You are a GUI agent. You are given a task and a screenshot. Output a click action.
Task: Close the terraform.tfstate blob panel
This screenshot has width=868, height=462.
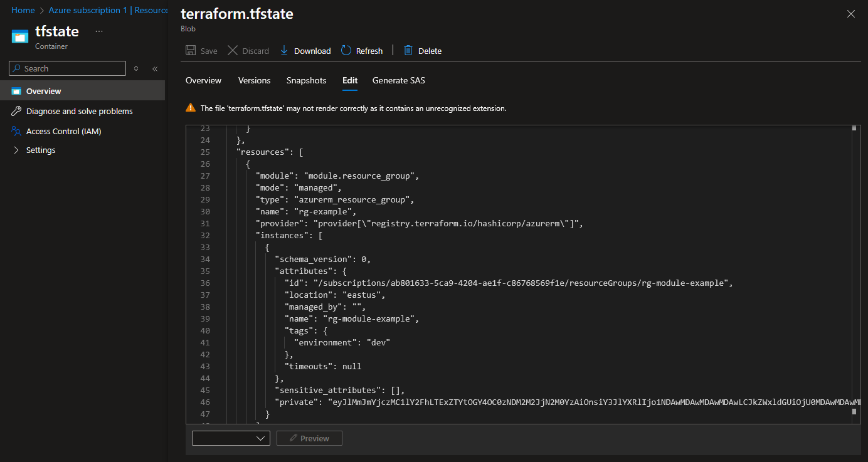click(850, 14)
